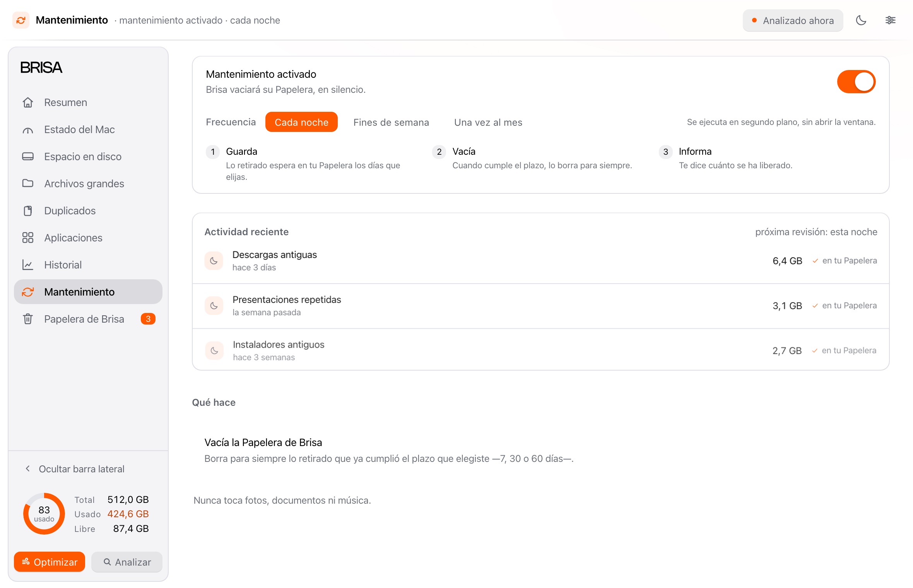The height and width of the screenshot is (588, 913).
Task: Click moon icon beside Descargas antiguas
Action: (x=214, y=261)
